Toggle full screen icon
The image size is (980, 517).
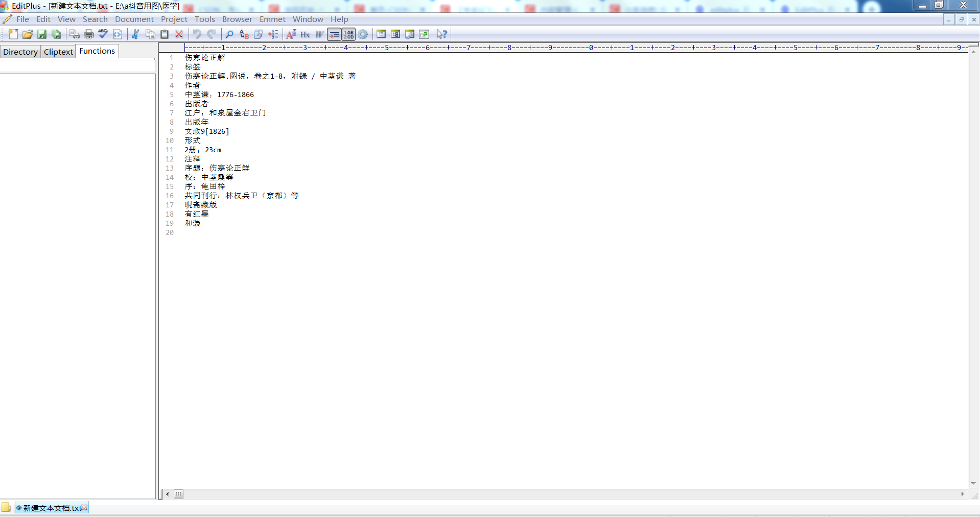click(x=424, y=34)
